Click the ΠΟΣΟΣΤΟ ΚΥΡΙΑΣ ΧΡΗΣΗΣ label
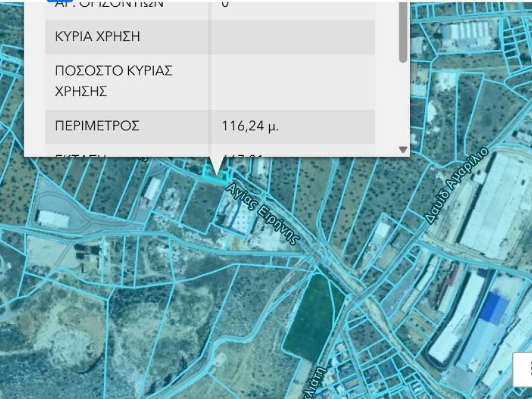The image size is (532, 399). [x=113, y=82]
